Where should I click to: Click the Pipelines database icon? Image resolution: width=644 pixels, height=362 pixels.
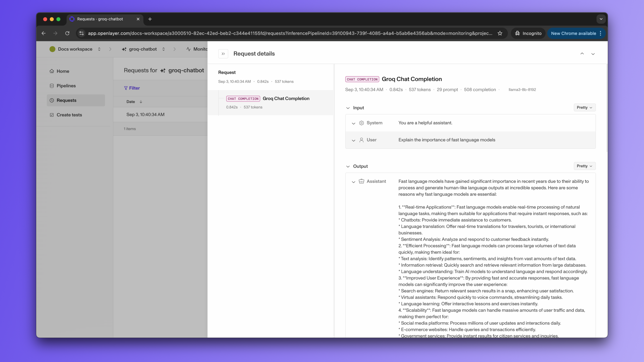pos(52,86)
